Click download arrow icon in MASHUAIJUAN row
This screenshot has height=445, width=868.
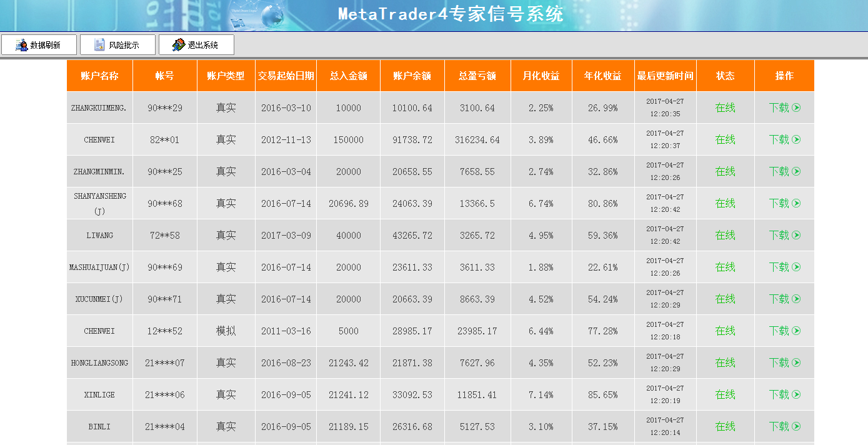796,267
